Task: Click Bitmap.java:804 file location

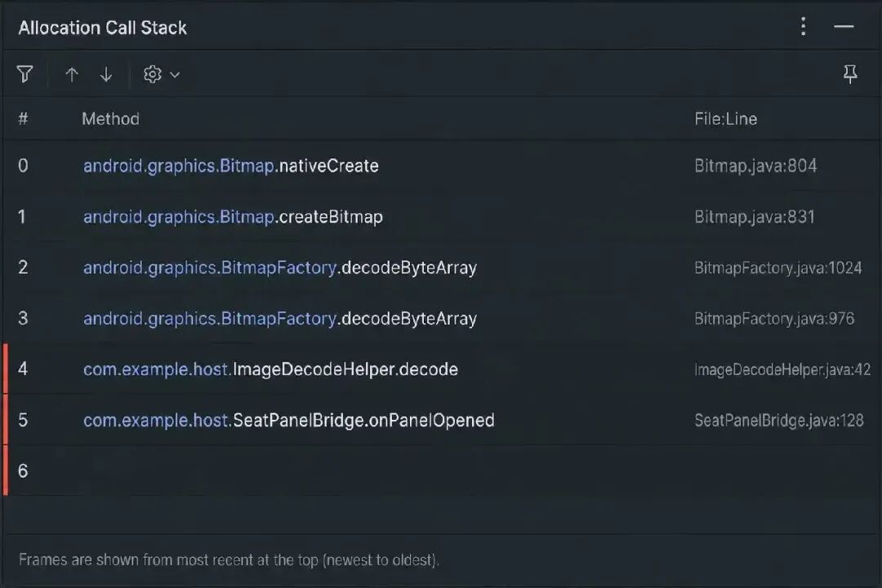Action: point(755,166)
